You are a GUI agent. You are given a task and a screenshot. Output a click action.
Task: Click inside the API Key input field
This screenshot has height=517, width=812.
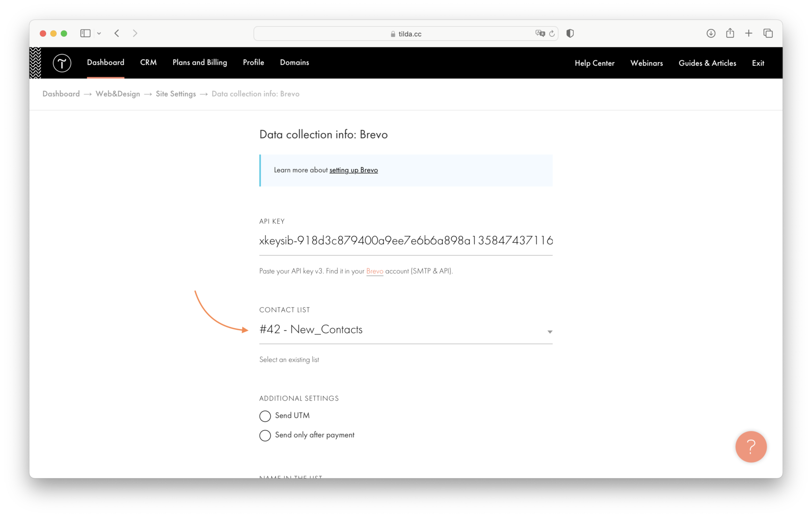(x=406, y=240)
